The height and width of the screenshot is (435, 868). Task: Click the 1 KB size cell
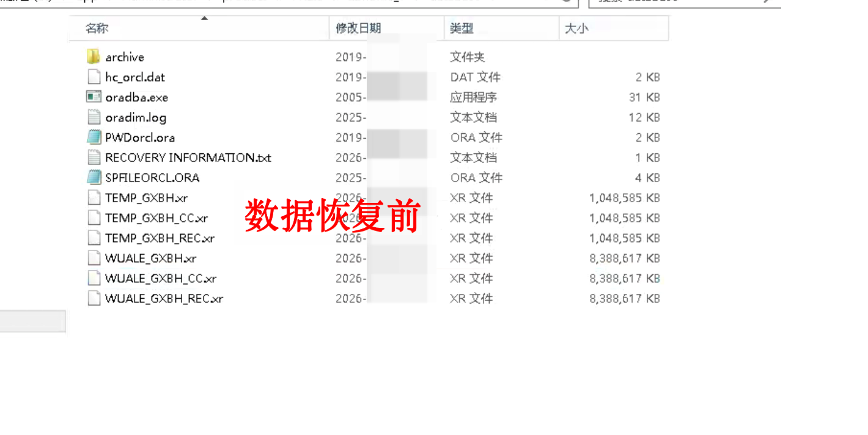pos(647,158)
